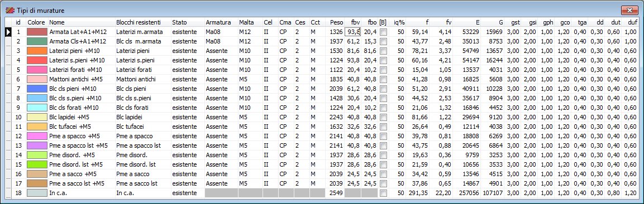Screen dimensions: 644x204
Task: Click the Tipi di murature window icon
Action: pyautogui.click(x=10, y=10)
